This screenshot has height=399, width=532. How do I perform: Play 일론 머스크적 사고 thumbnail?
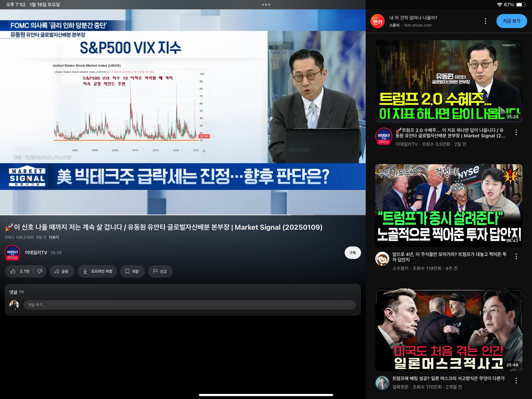(x=449, y=330)
